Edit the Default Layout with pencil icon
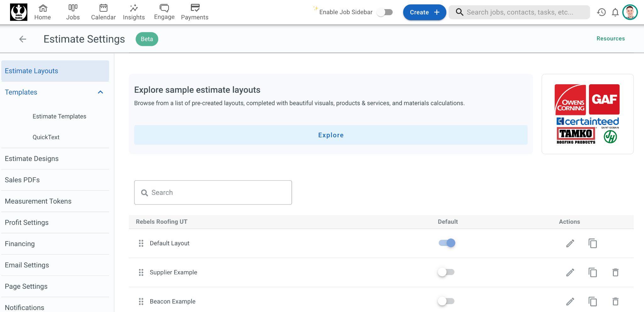 tap(570, 243)
